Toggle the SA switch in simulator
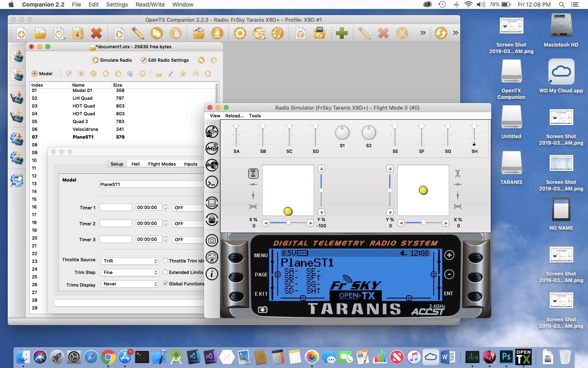The image size is (588, 368). click(236, 136)
